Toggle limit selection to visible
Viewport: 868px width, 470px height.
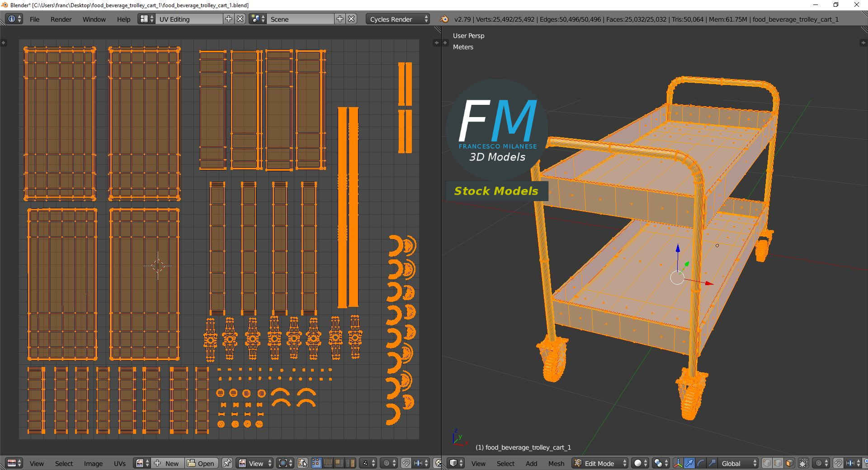click(x=803, y=463)
